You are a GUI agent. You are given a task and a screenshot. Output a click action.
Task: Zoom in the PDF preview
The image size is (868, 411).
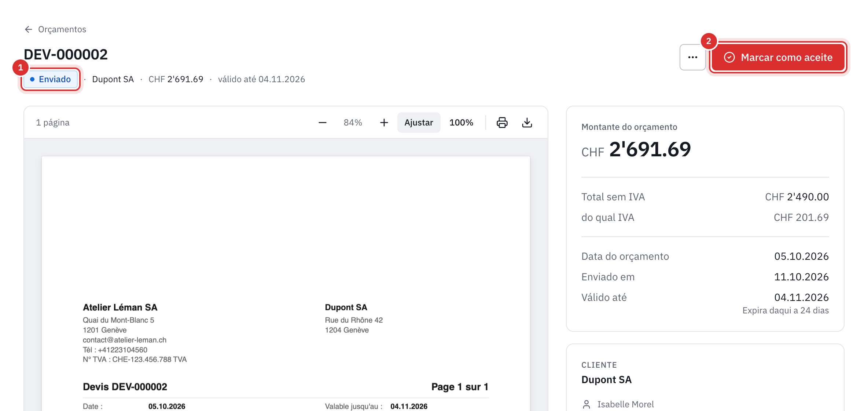click(x=384, y=123)
